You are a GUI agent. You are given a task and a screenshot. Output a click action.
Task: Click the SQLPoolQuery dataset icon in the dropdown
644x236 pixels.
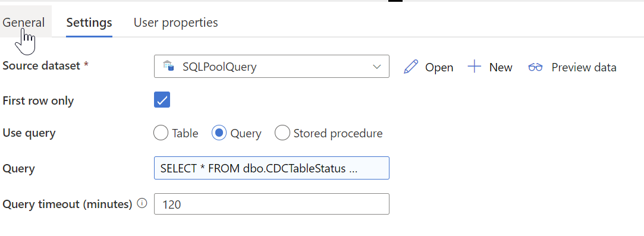[168, 66]
